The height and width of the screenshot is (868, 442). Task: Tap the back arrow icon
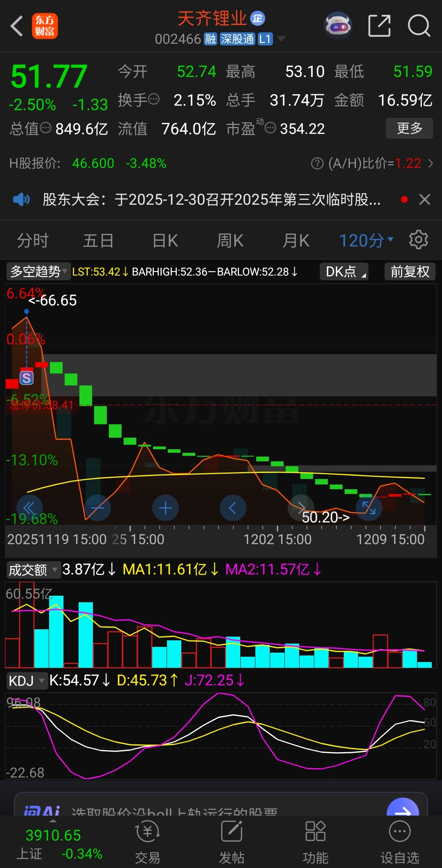(17, 26)
